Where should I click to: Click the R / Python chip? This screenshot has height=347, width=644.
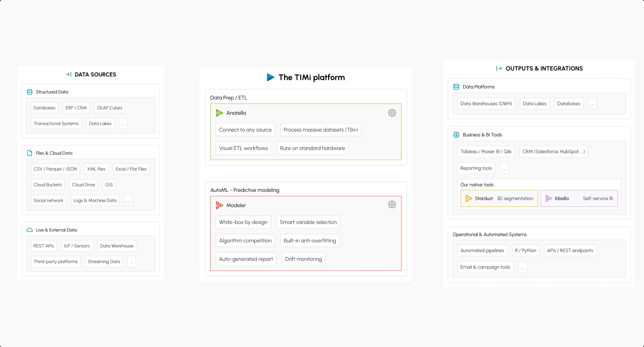(x=526, y=250)
